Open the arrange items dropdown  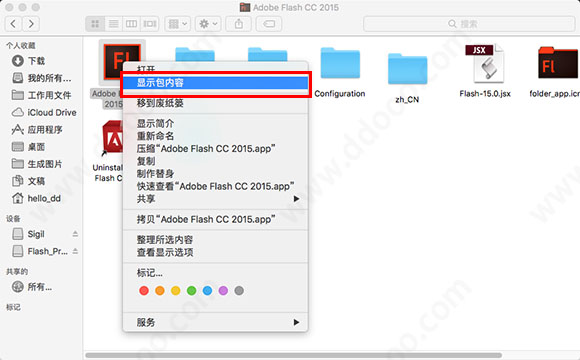(x=178, y=24)
